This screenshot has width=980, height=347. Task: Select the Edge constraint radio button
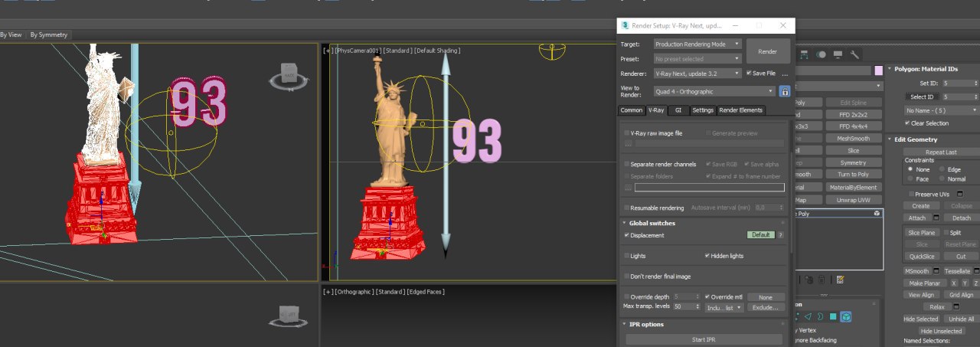click(x=941, y=169)
